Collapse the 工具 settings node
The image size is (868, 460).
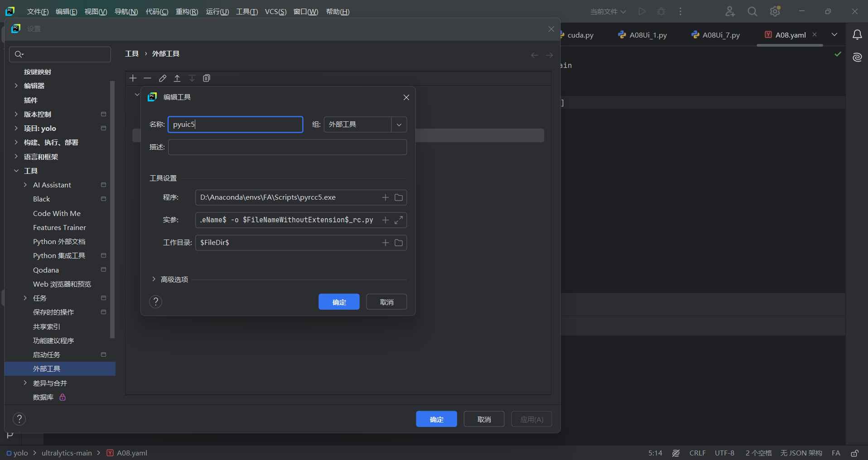tap(16, 171)
